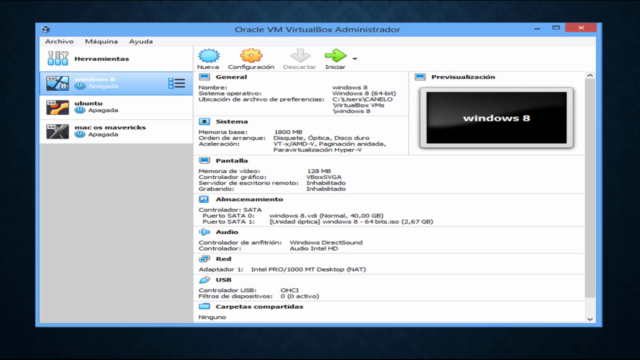Click the '128 MB' video memory value
This screenshot has height=360, width=640.
pos(319,171)
